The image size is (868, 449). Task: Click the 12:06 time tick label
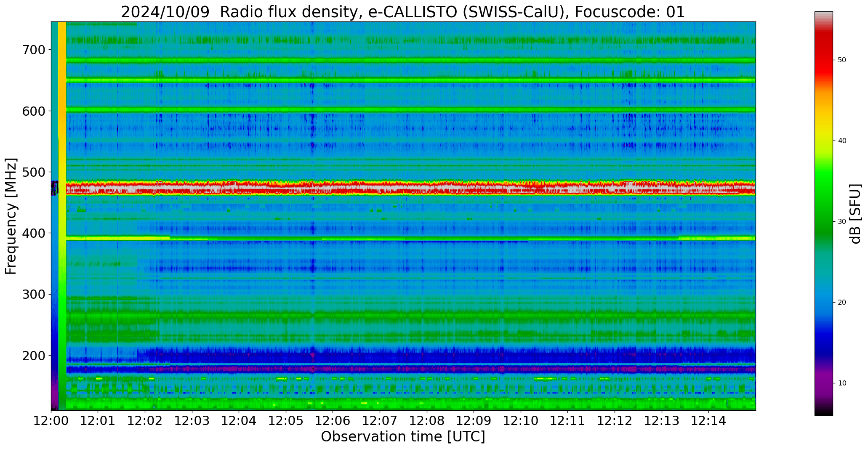click(x=333, y=420)
